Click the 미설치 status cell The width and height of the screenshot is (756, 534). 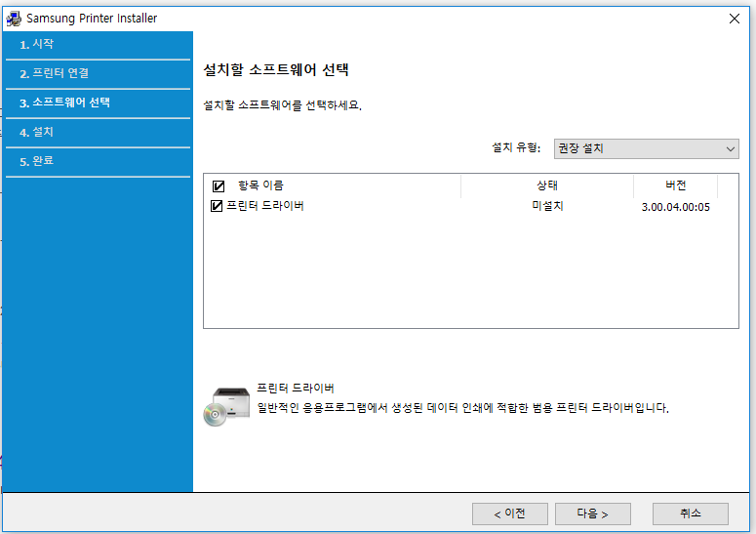547,206
